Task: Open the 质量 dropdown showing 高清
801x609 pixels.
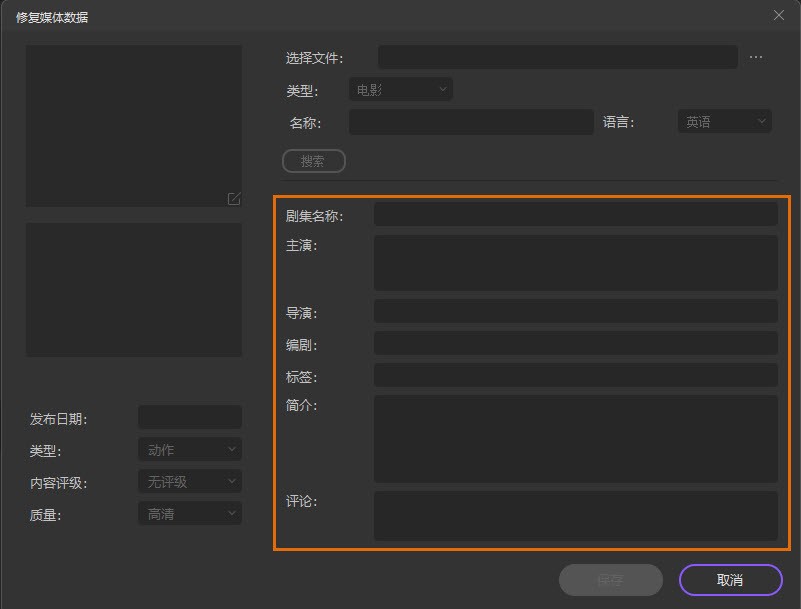Action: click(x=189, y=514)
